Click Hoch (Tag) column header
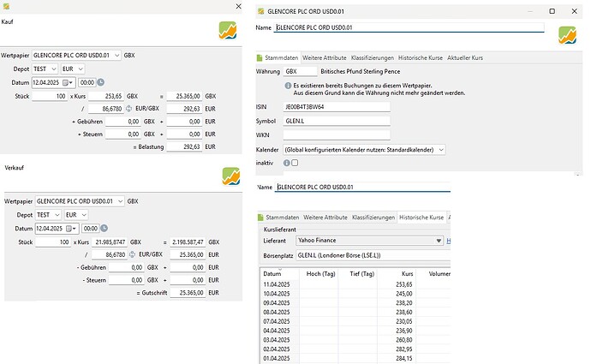The image size is (591, 364). (319, 274)
